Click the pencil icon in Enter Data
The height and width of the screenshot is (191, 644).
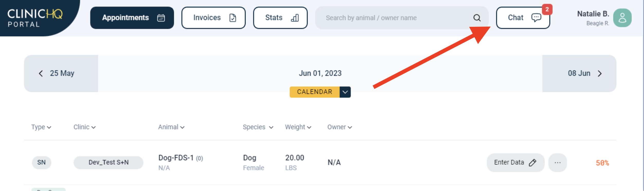coord(533,163)
